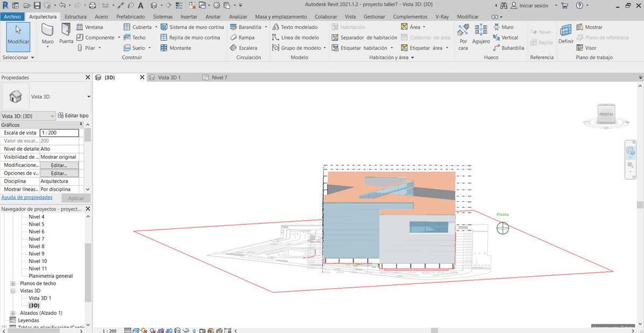Click the Puerta door tool
This screenshot has width=644, height=333.
click(x=66, y=34)
